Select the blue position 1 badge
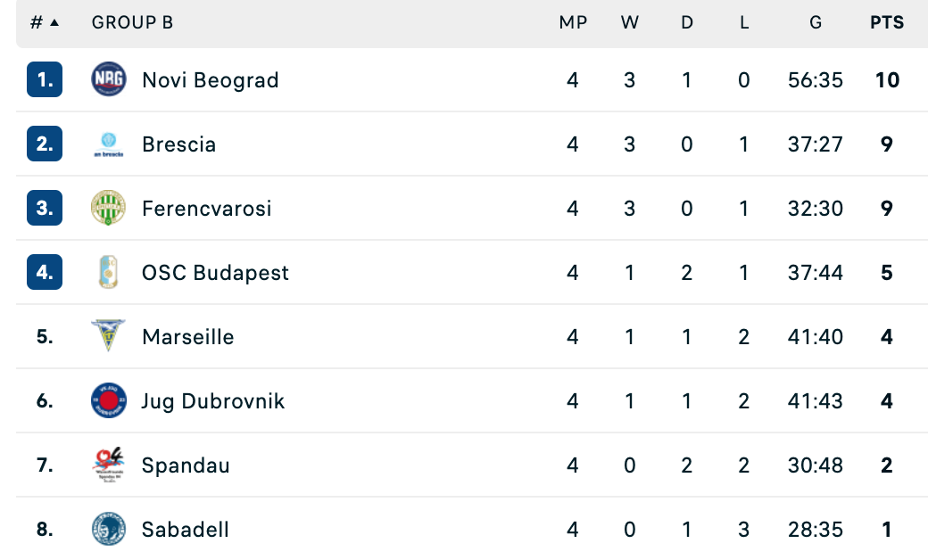This screenshot has width=928, height=560. pyautogui.click(x=45, y=79)
